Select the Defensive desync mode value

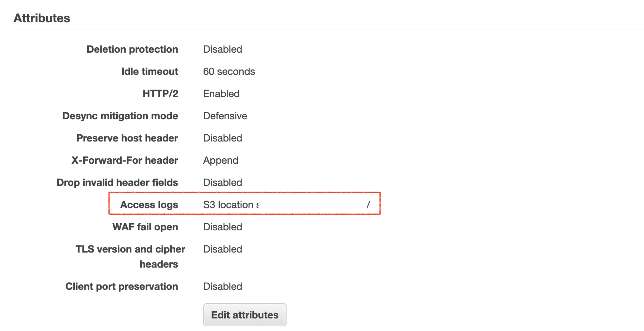point(225,116)
